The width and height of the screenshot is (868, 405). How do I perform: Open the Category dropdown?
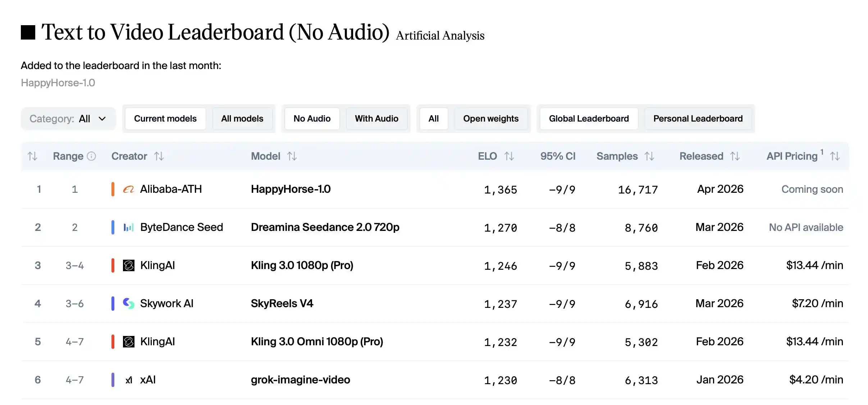point(68,119)
